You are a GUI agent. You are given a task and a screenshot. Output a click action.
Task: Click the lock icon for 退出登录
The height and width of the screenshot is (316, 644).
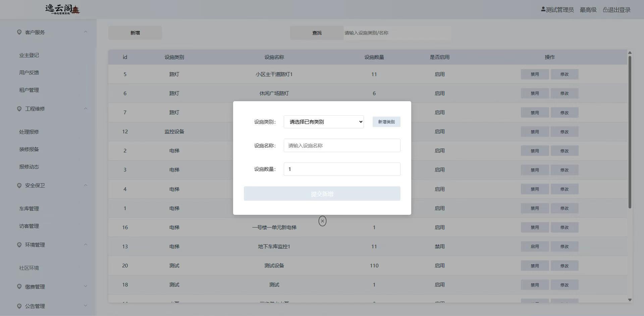605,10
